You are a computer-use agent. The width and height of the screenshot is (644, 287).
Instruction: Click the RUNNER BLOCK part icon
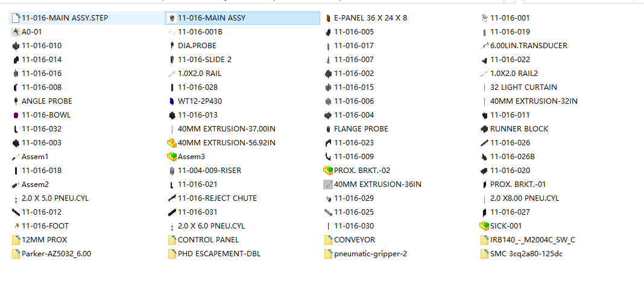(484, 129)
